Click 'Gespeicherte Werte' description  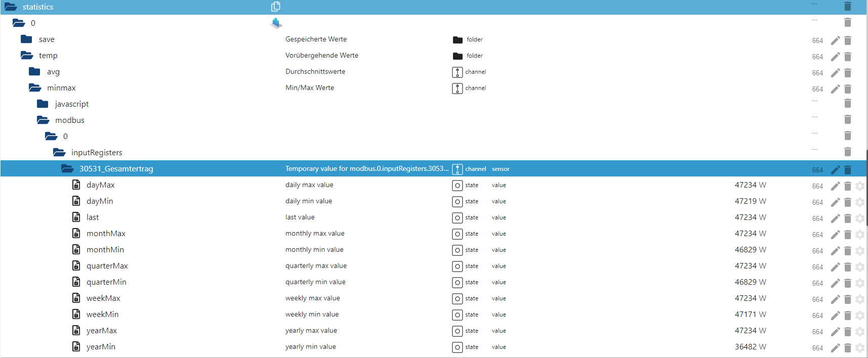[316, 39]
